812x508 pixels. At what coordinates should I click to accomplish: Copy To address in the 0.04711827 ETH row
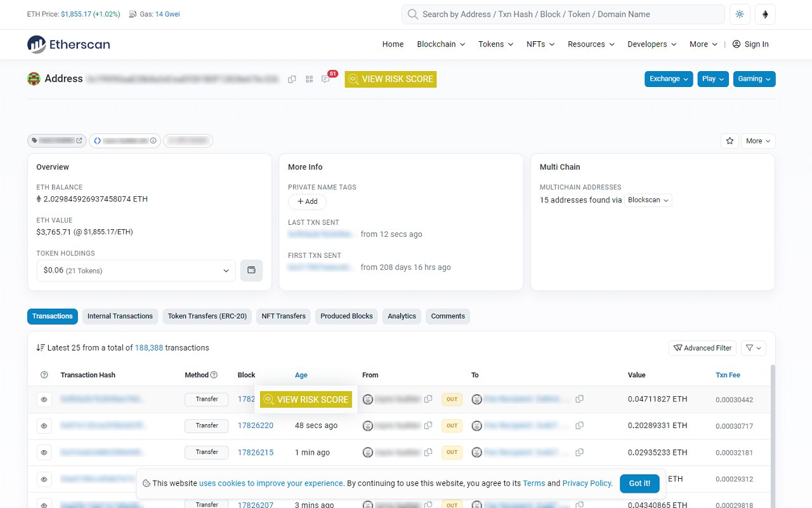tap(579, 399)
